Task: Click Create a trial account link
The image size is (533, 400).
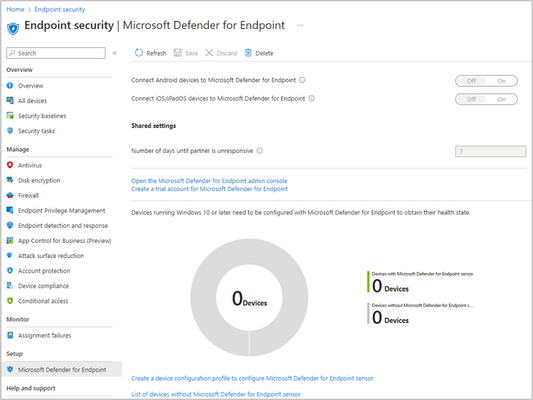Action: tap(209, 189)
